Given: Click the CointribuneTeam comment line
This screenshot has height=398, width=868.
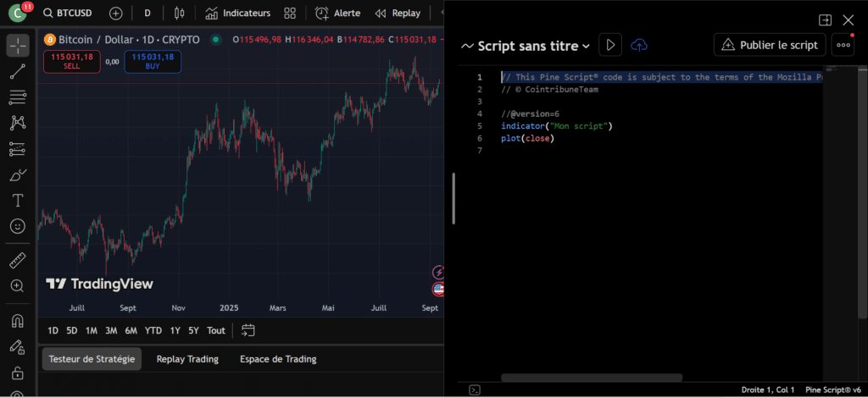Looking at the screenshot, I should [x=549, y=90].
